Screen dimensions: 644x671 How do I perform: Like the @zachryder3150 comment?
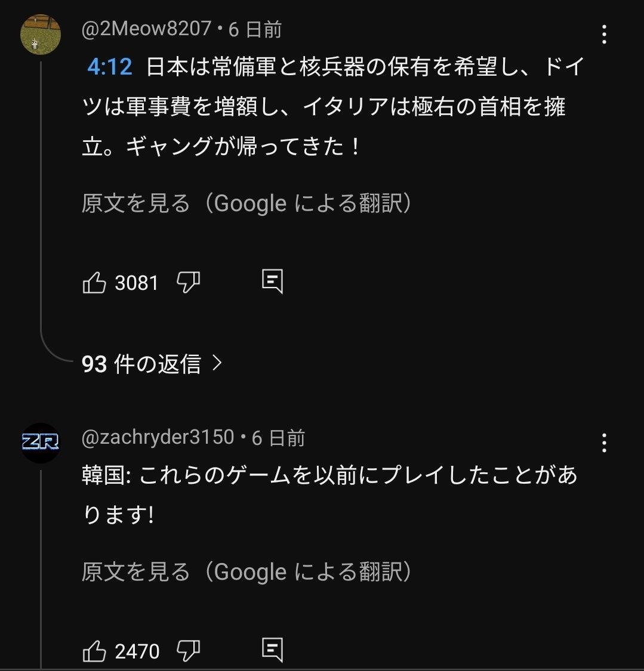point(94,651)
